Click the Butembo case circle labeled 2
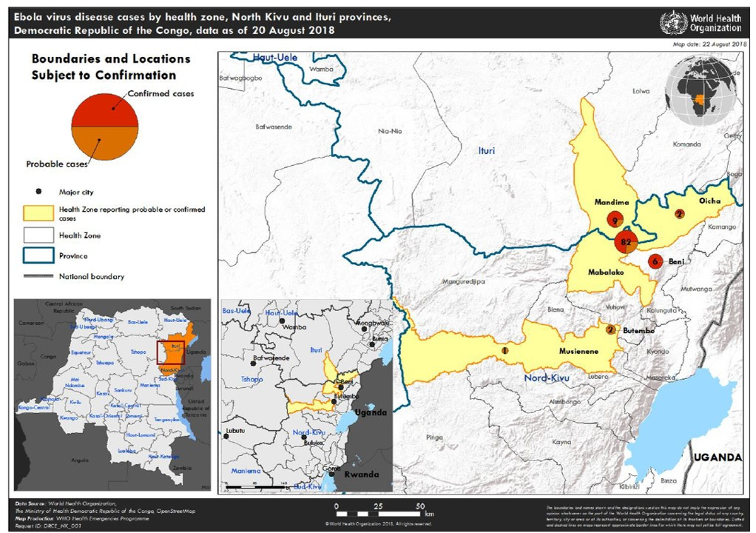The image size is (756, 533). pos(611,330)
